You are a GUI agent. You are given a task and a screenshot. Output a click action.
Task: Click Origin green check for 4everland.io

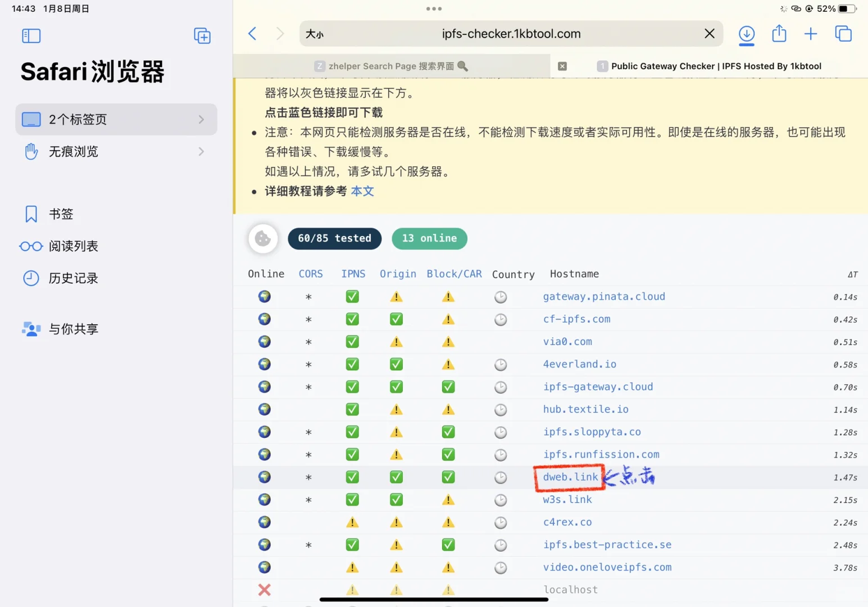pyautogui.click(x=397, y=364)
